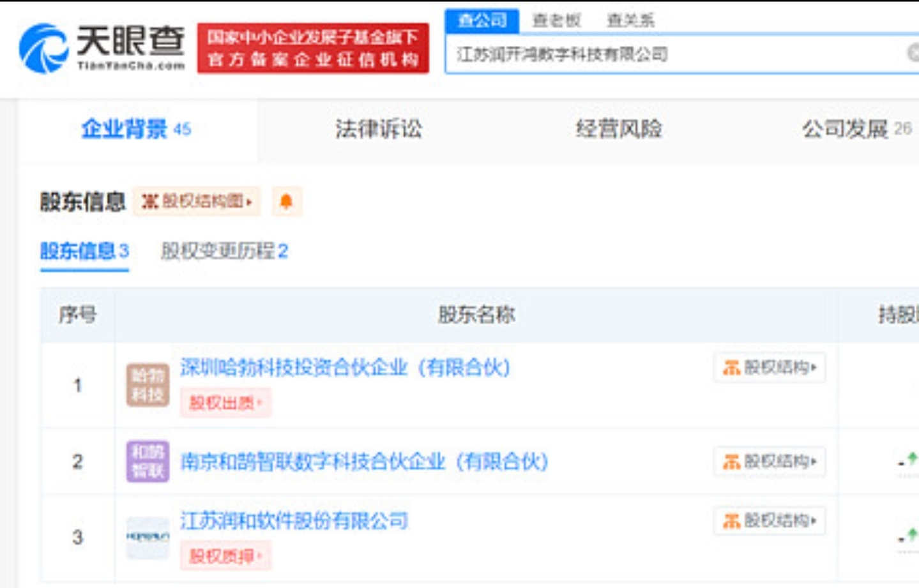
Task: Open the 公司发展 section tab
Action: (856, 130)
